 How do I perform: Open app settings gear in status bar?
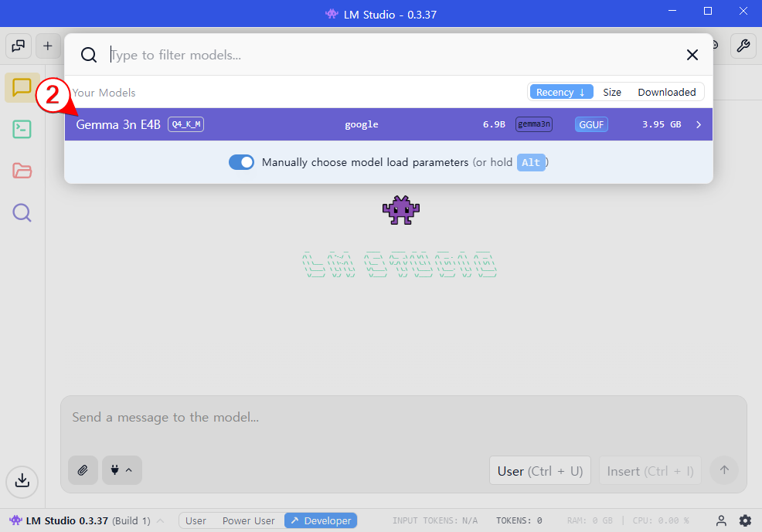click(x=745, y=520)
